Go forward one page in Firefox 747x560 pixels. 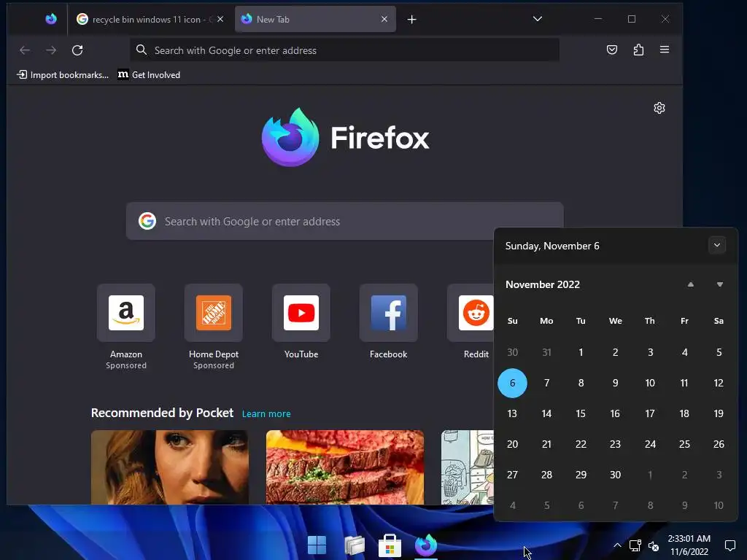[x=51, y=50]
